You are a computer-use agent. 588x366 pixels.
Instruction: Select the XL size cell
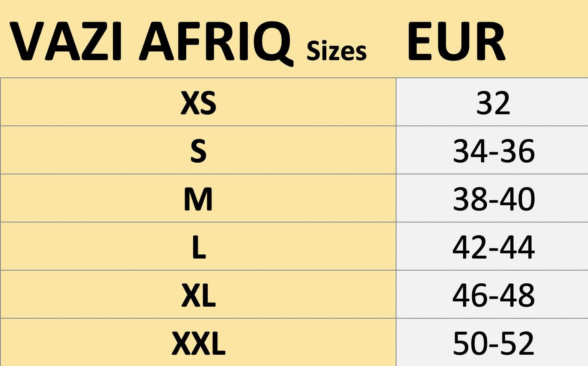coord(198,295)
